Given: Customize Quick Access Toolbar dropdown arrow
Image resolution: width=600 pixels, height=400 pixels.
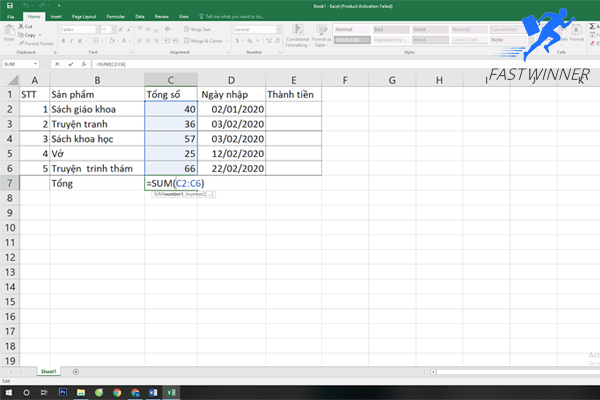Looking at the screenshot, I should pos(59,5).
